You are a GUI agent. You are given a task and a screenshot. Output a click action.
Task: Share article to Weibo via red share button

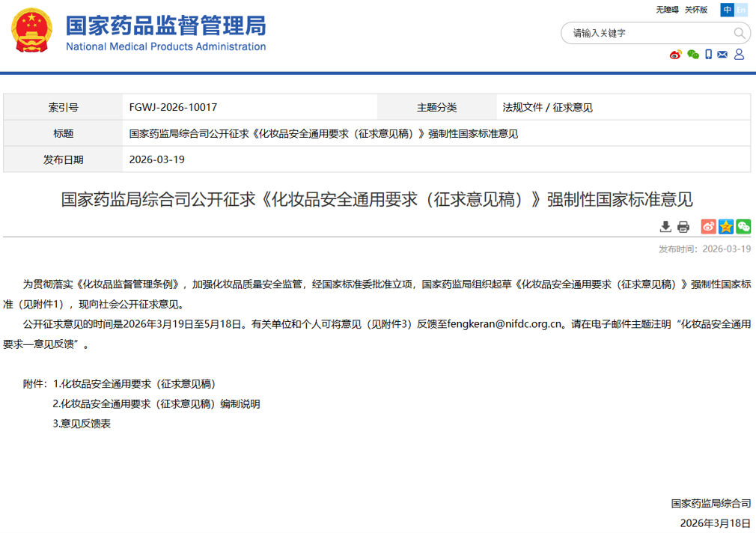pyautogui.click(x=708, y=227)
